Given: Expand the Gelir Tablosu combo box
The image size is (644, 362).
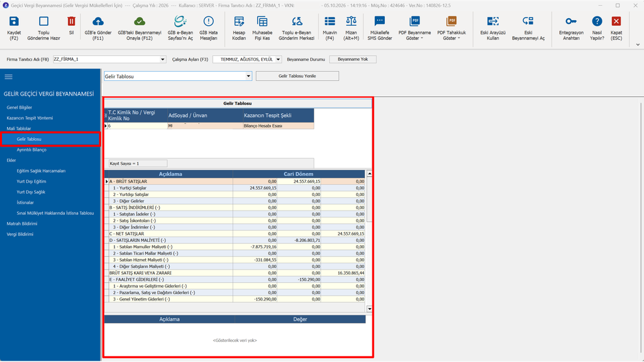Looking at the screenshot, I should tap(248, 76).
